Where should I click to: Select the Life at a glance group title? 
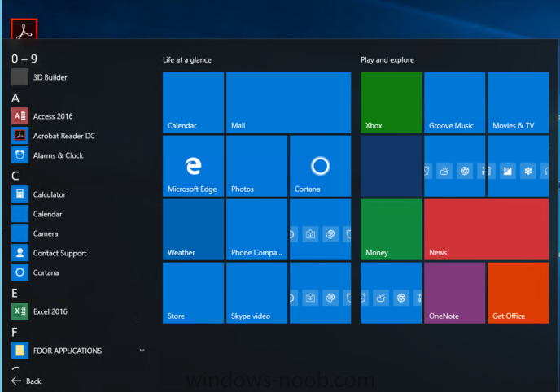click(187, 60)
